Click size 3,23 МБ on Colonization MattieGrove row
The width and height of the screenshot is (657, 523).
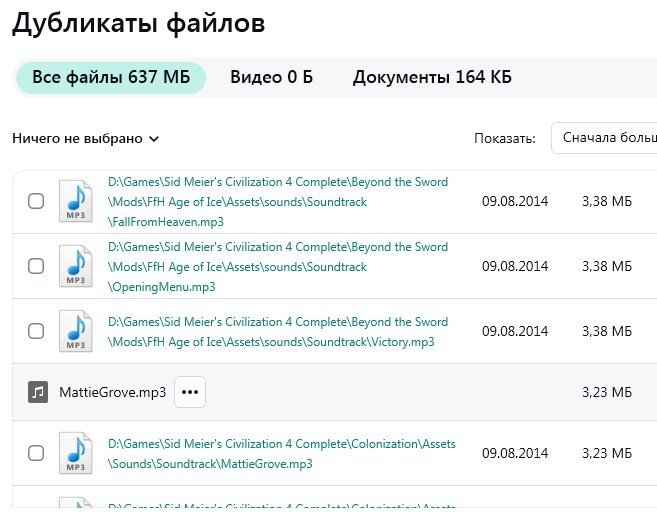607,453
